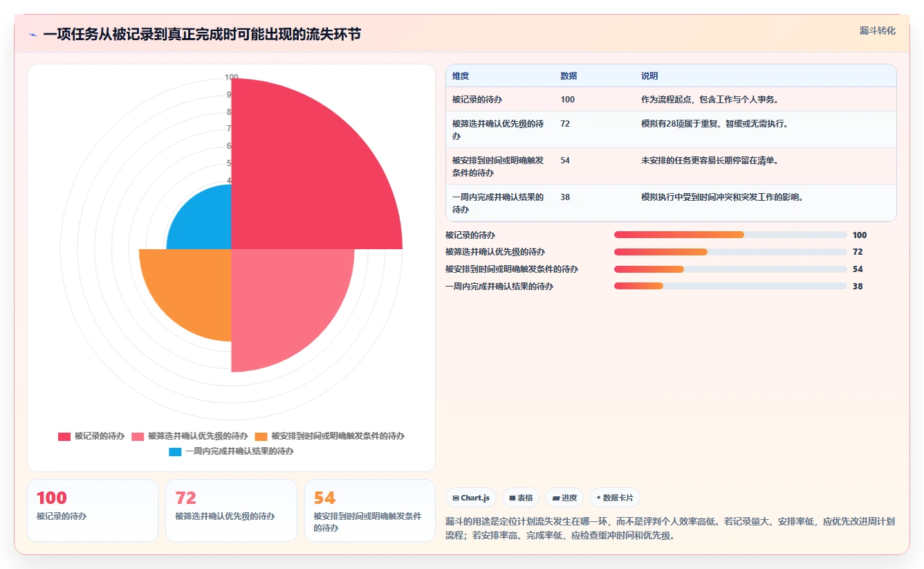Click the table value 72

565,124
